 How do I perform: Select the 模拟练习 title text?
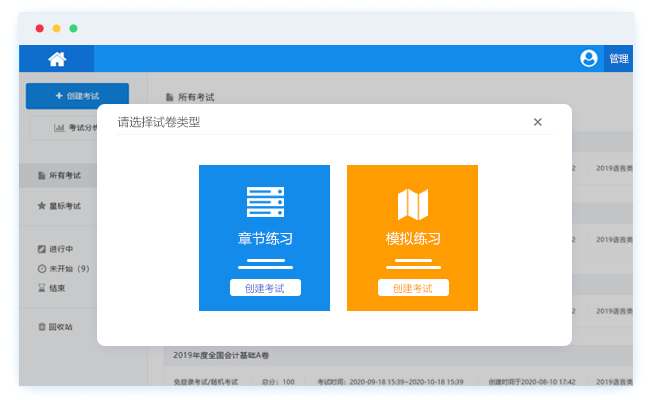click(x=412, y=239)
